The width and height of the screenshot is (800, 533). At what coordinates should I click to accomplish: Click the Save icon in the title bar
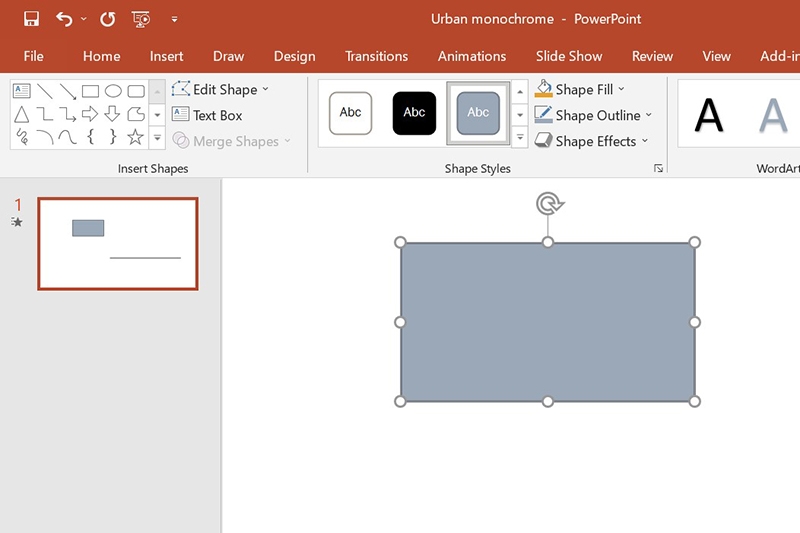coord(31,19)
